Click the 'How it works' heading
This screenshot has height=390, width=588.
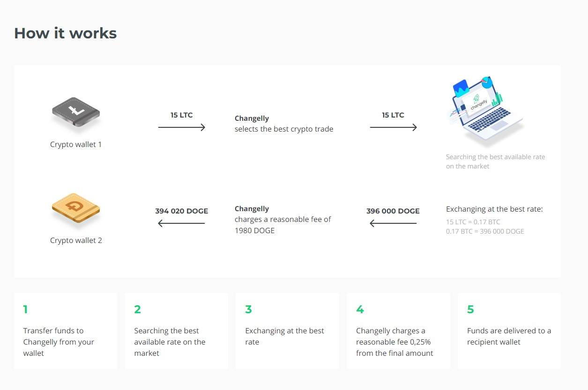[x=65, y=33]
